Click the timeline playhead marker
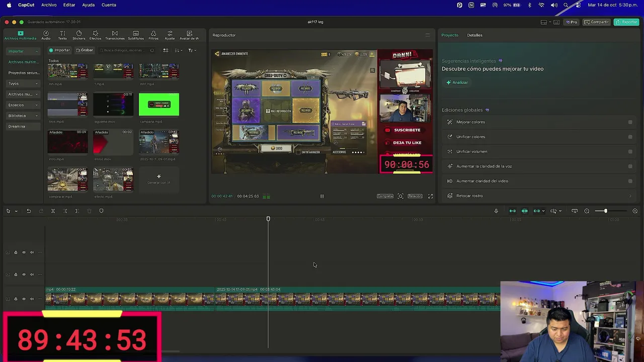 pos(268,219)
